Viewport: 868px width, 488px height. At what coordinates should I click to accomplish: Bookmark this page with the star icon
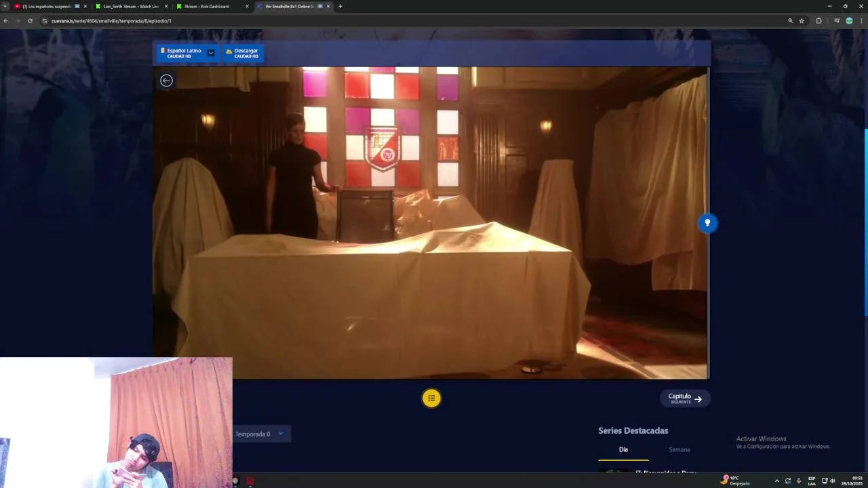point(802,21)
